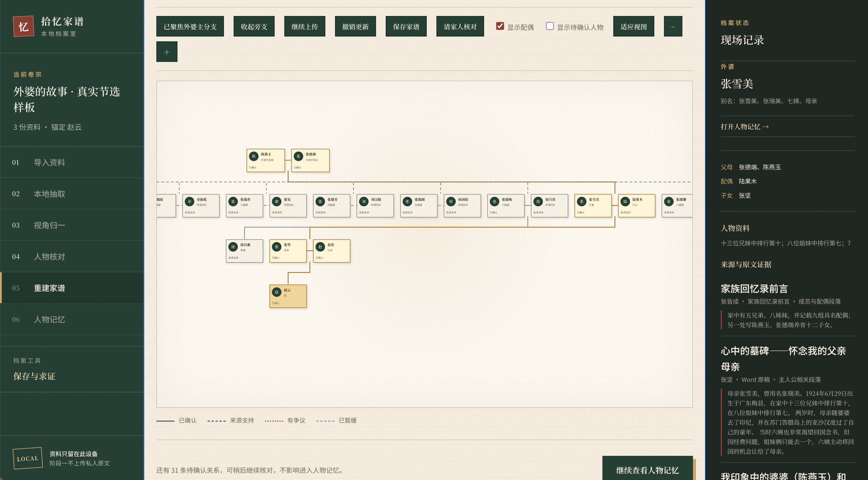This screenshot has height=480, width=868.
Task: Select the 刘汉殷 person card
Action: pos(375,206)
